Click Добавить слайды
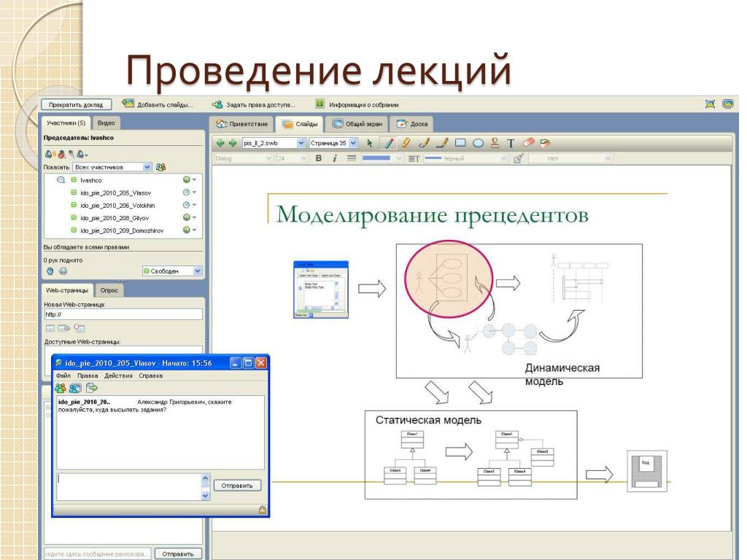Image resolution: width=747 pixels, height=560 pixels. tap(158, 104)
